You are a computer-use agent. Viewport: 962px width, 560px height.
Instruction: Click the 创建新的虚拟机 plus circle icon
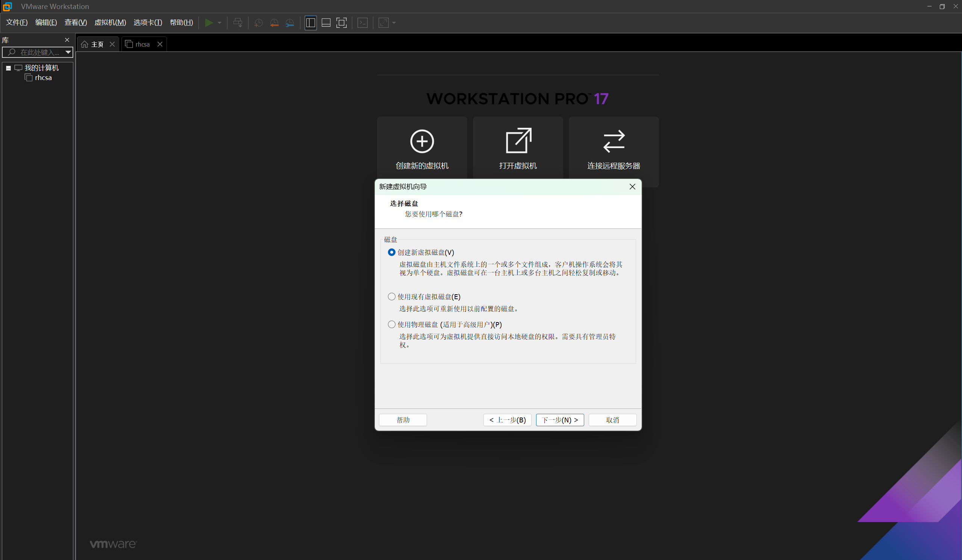point(422,141)
